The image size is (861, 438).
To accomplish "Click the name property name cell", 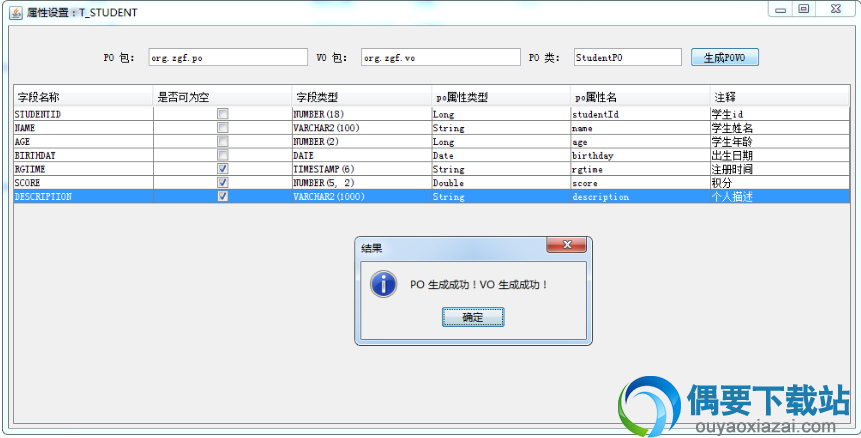I will [640, 128].
